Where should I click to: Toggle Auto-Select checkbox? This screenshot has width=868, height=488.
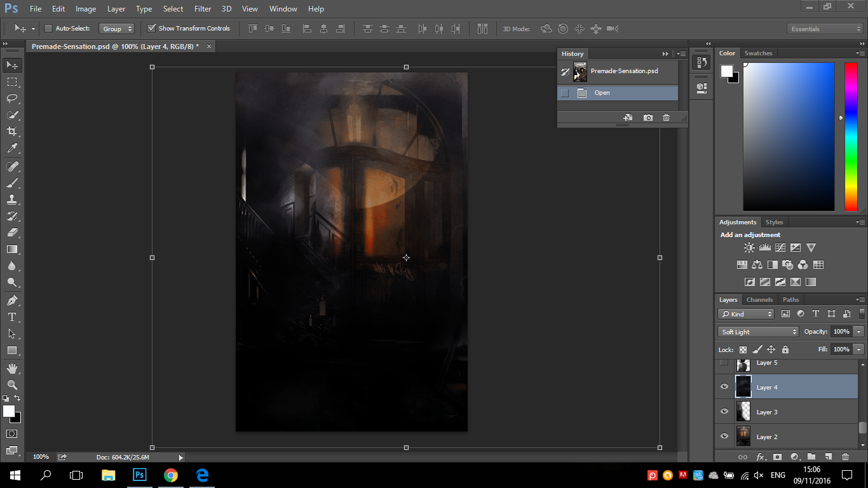pos(48,29)
